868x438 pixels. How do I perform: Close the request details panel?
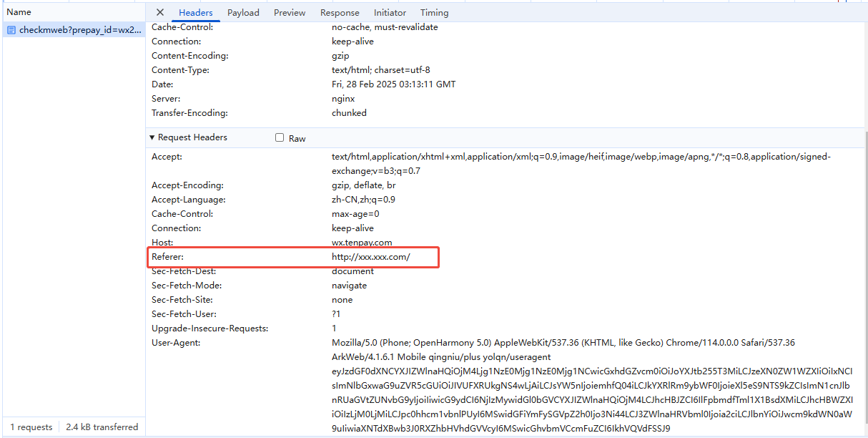tap(159, 12)
